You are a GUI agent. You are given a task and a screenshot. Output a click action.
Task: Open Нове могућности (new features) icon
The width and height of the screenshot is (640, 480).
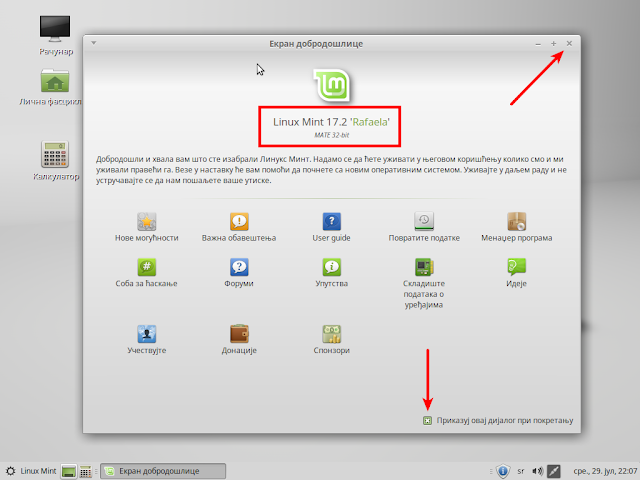click(x=147, y=222)
